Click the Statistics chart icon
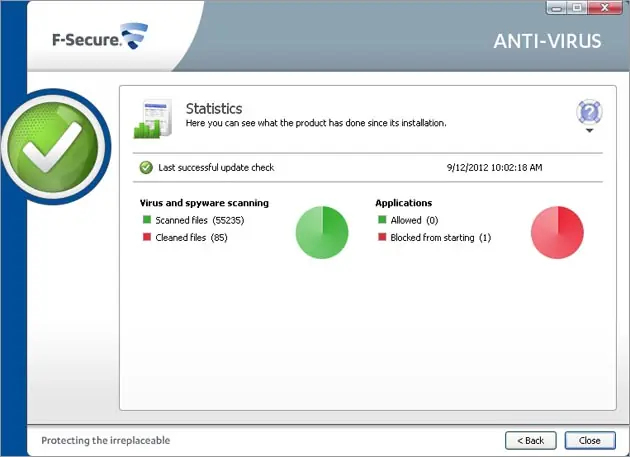The image size is (630, 457). (153, 119)
